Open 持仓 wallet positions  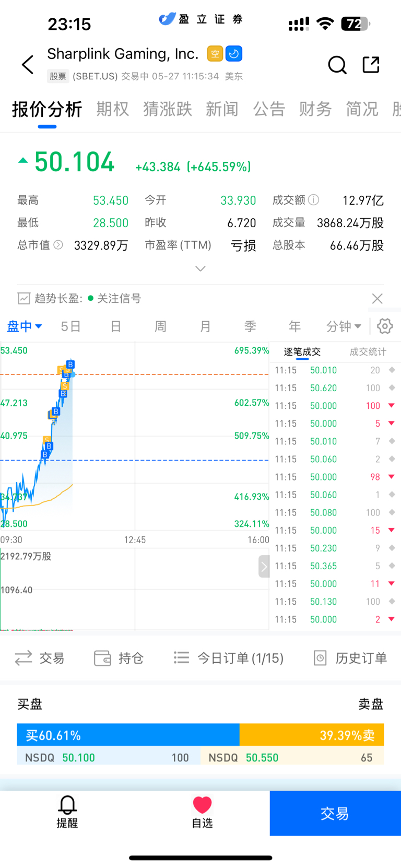(x=119, y=658)
